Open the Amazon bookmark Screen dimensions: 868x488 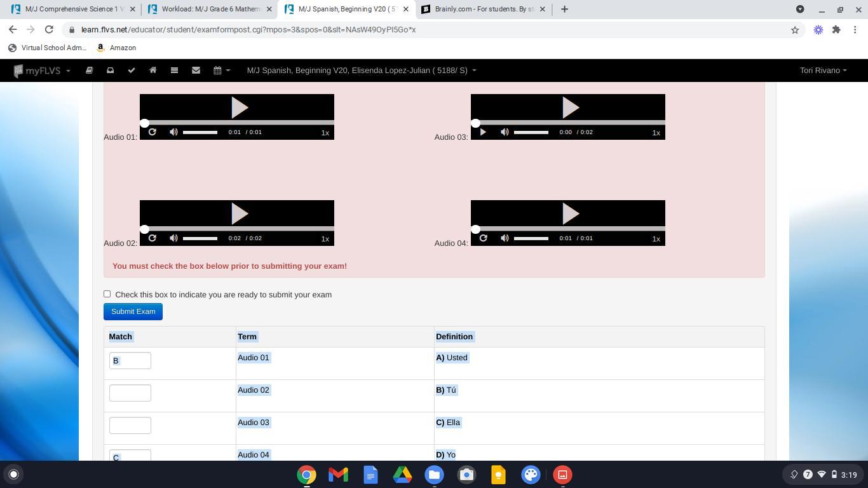pyautogui.click(x=116, y=48)
